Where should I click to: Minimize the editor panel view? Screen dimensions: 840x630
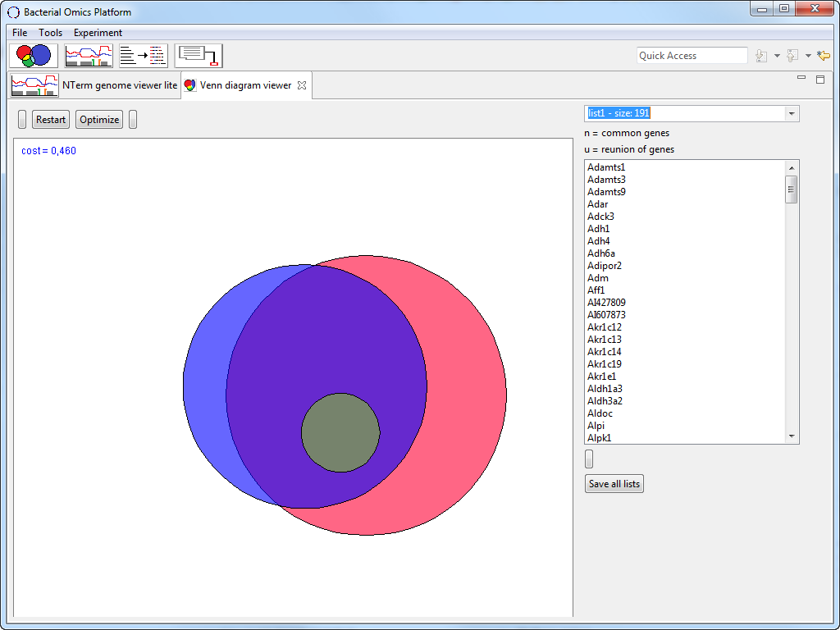pyautogui.click(x=801, y=78)
